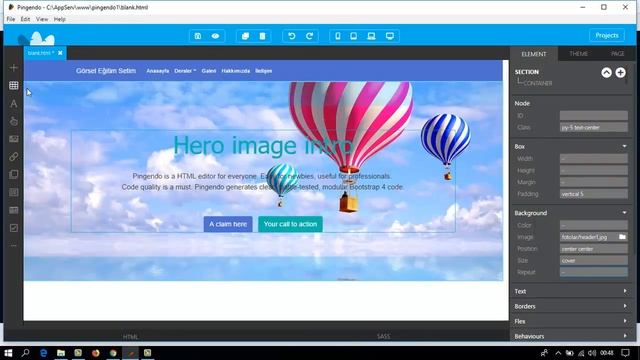Viewport: 640px width, 360px height.
Task: Select the chain link icon in left sidebar
Action: click(x=13, y=157)
